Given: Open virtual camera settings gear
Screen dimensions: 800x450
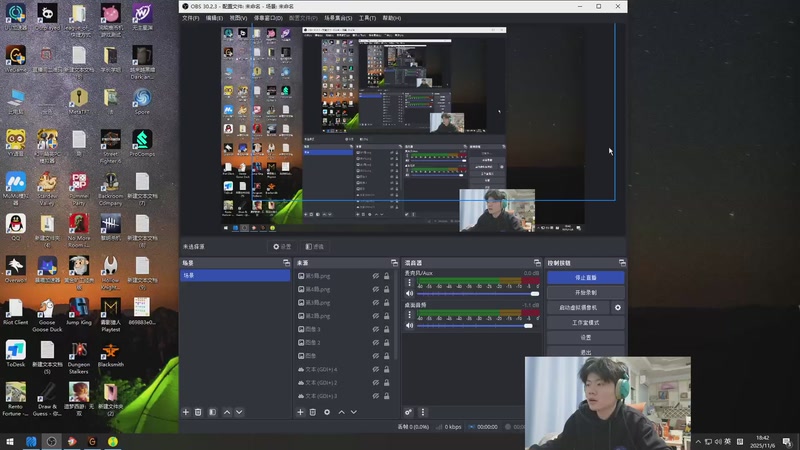Looking at the screenshot, I should 618,308.
